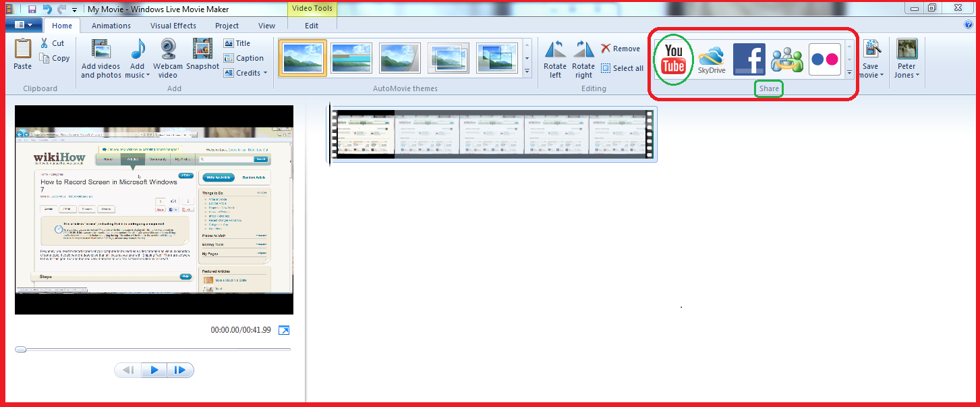The height and width of the screenshot is (407, 980).
Task: Select the video clip on the storyboard
Action: tap(493, 134)
